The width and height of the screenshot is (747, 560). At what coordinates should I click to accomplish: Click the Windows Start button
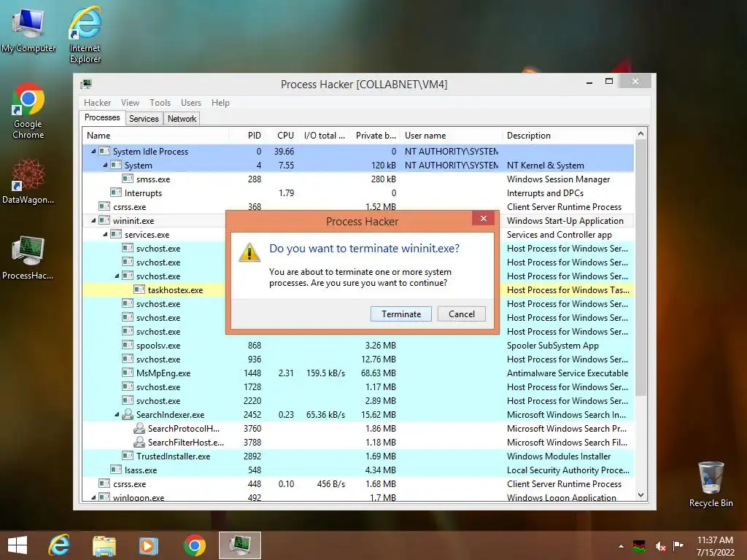(x=18, y=545)
